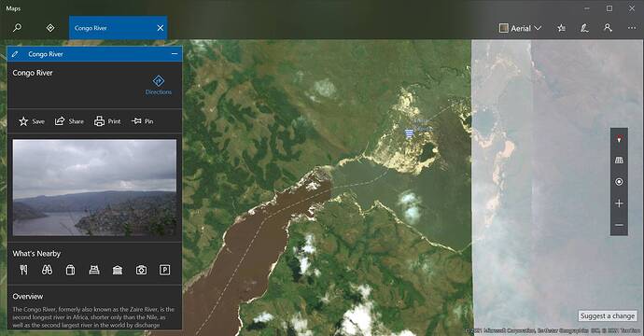644x336 pixels.
Task: Minimize the Congo River info panel
Action: [175, 54]
